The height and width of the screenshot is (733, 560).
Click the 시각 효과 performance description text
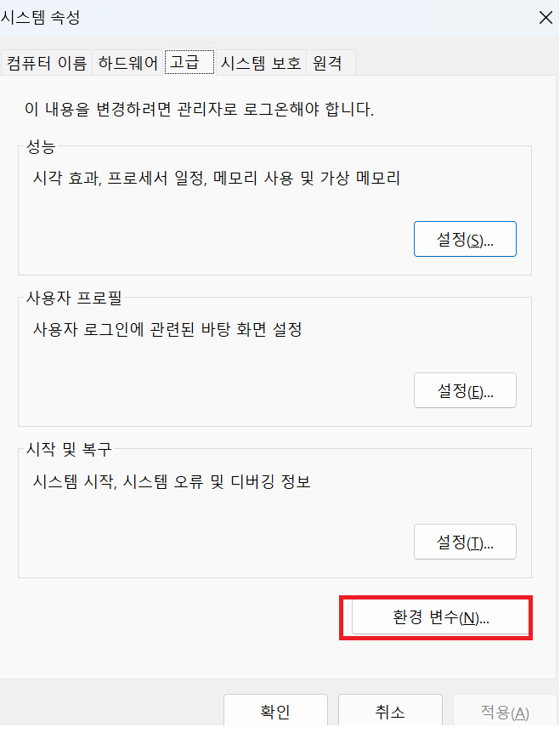(216, 178)
